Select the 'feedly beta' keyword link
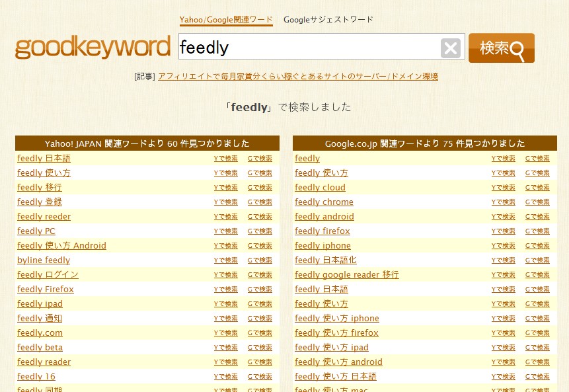Image resolution: width=569 pixels, height=392 pixels. (x=40, y=347)
